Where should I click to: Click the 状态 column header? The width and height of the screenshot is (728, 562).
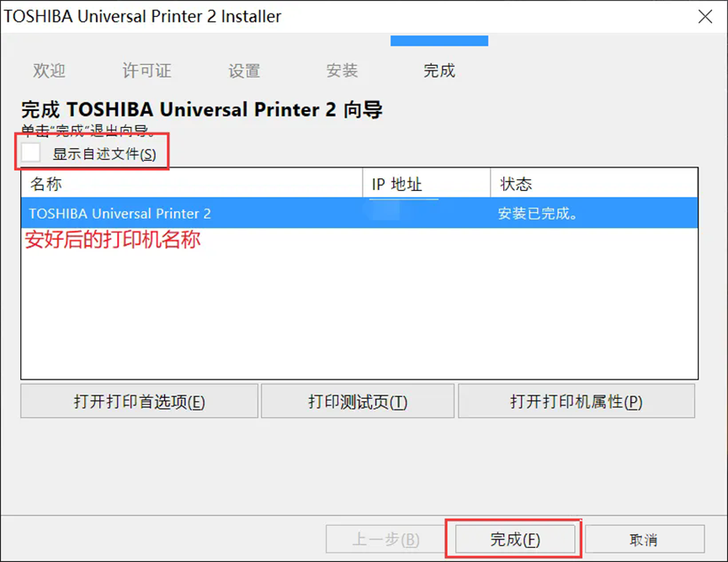point(594,183)
